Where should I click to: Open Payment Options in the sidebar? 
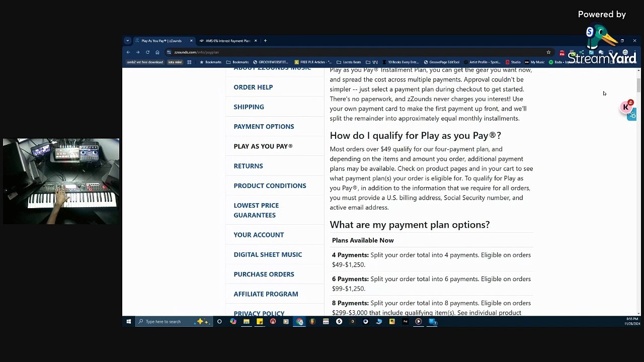click(264, 126)
